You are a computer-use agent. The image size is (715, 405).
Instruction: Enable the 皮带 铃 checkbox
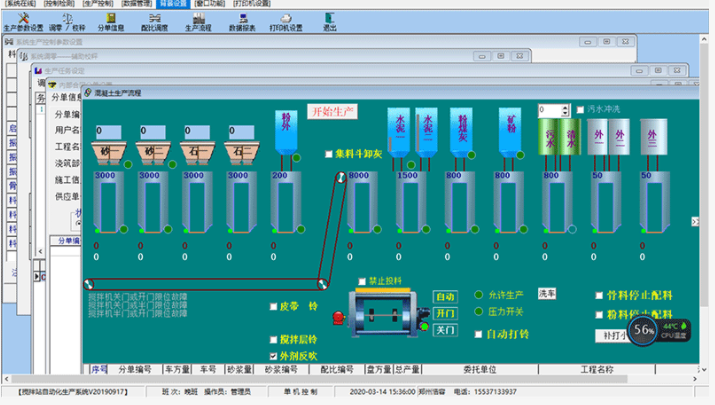pyautogui.click(x=274, y=306)
